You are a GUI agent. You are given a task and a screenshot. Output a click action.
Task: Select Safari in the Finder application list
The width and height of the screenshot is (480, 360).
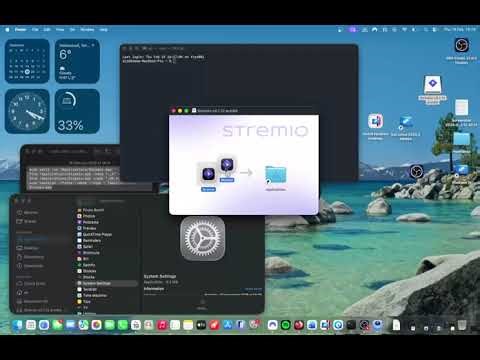click(85, 247)
